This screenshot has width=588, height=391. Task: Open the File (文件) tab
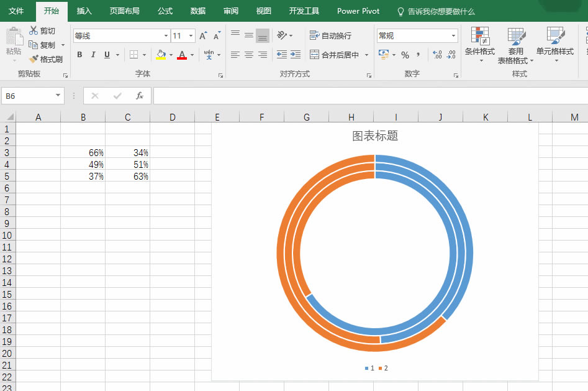[x=16, y=11]
